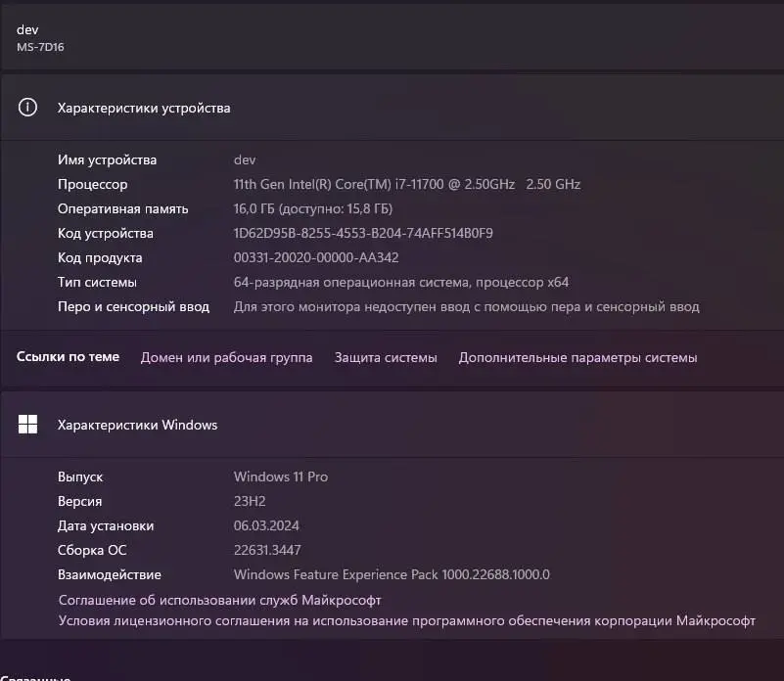Select device ID 1D62D95B-8255-4553-B204-74AFF514B0F9
The image size is (784, 681).
click(363, 233)
